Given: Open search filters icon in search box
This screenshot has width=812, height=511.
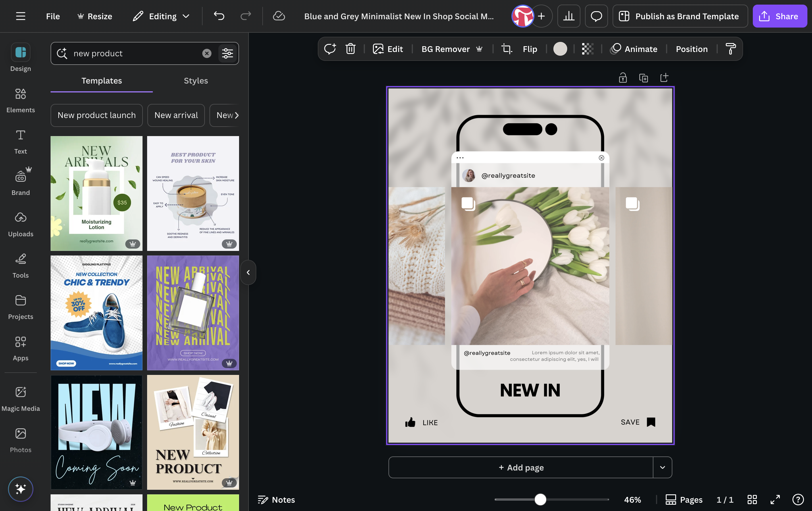Looking at the screenshot, I should click(228, 53).
